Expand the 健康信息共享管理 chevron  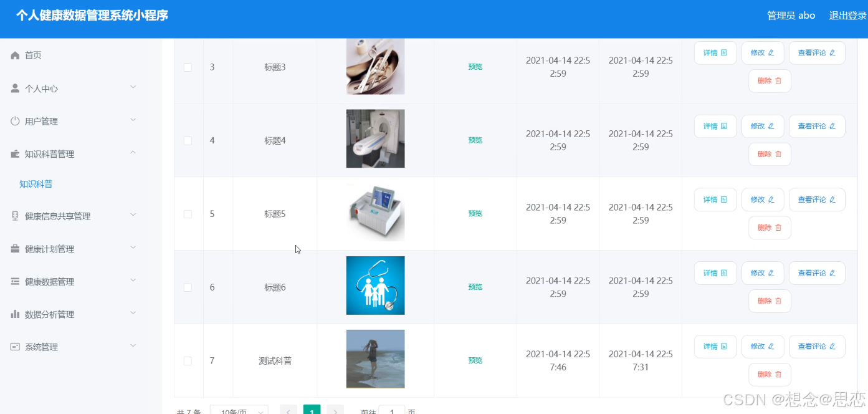(x=133, y=214)
